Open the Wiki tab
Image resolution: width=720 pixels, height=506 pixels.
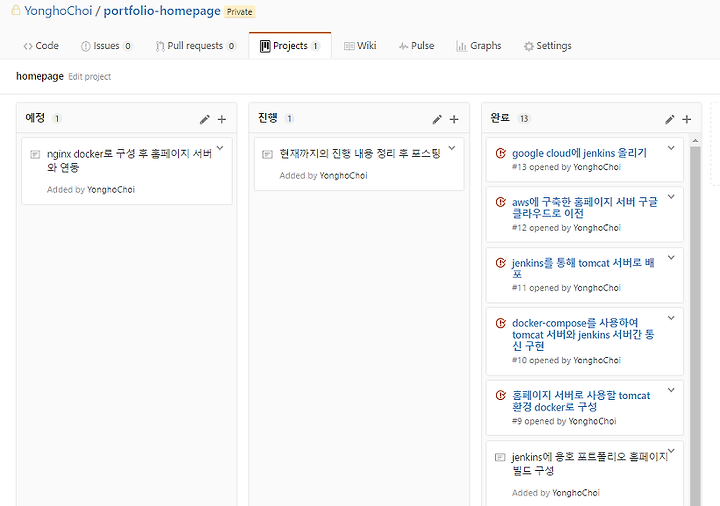(360, 46)
